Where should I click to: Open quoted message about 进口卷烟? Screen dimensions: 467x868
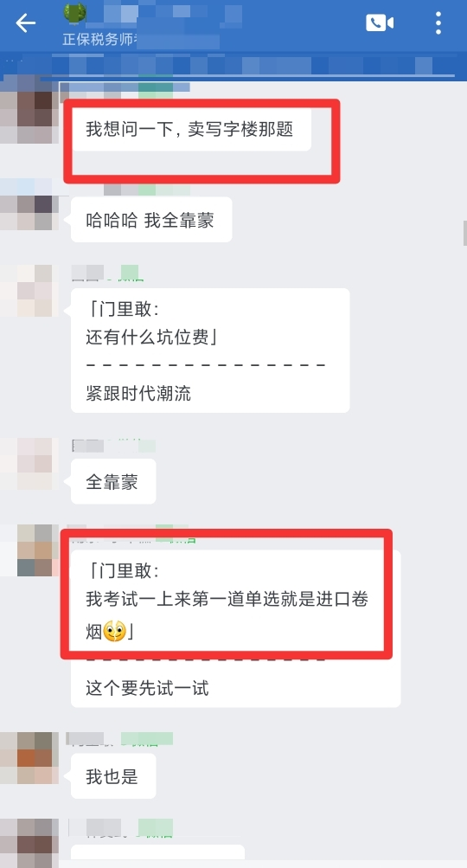point(227,600)
